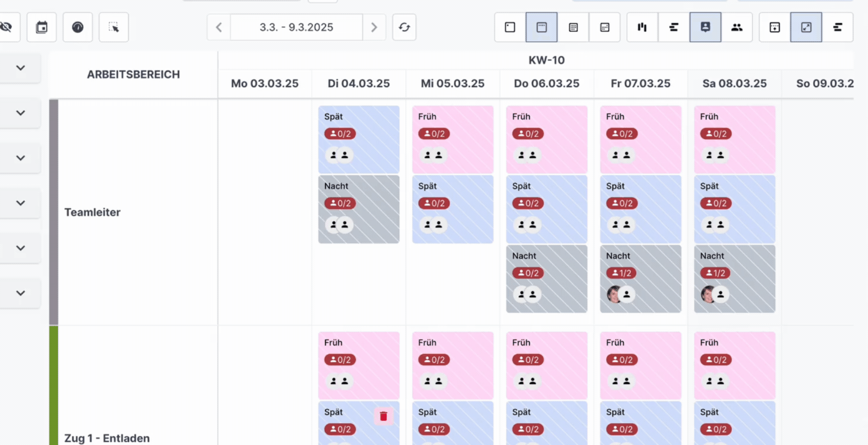Advance to the next week
This screenshot has height=445, width=868.
tap(374, 27)
